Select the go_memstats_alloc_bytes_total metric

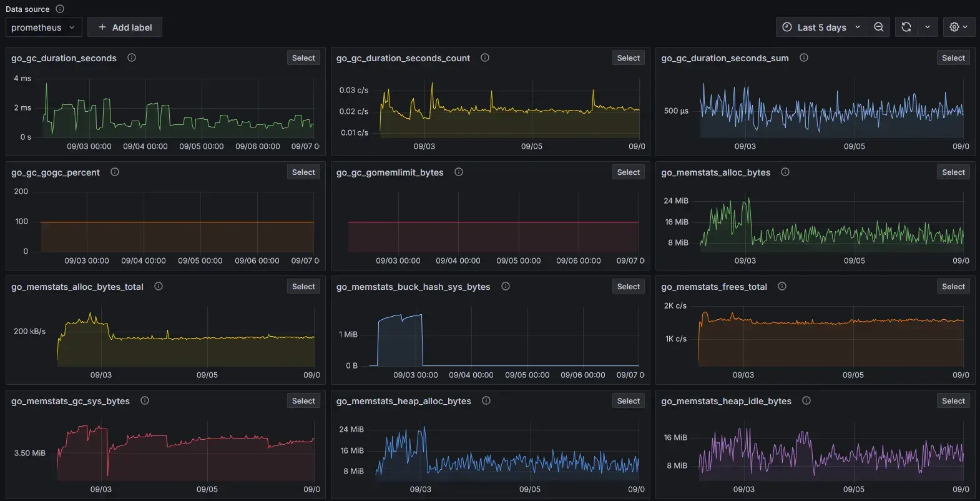click(303, 287)
